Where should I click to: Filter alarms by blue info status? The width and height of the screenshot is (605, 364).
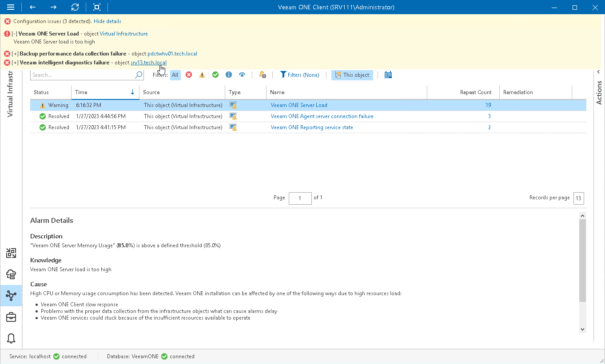coord(229,75)
